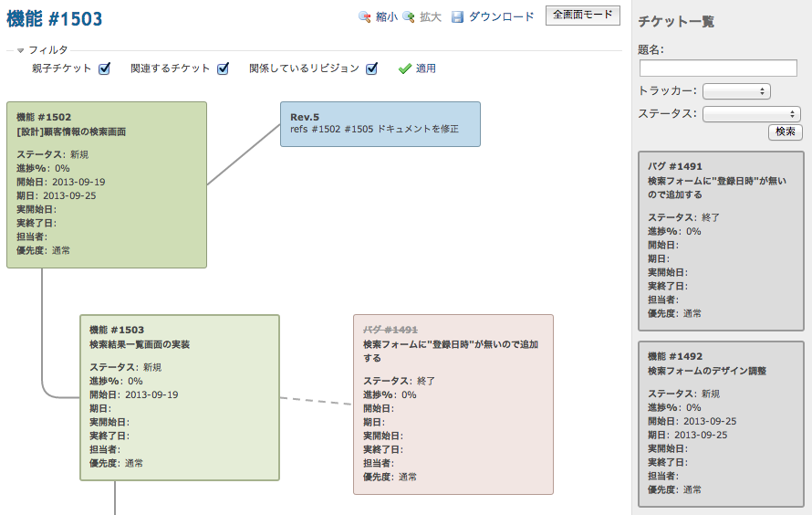Click the text 検索結果一覧画面の実装
Screen dimensions: 812x515
coord(140,344)
